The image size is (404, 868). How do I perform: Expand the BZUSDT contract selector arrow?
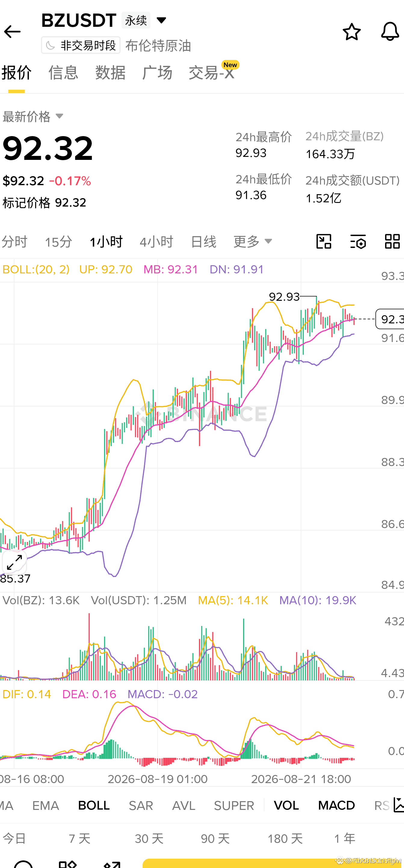tap(161, 20)
